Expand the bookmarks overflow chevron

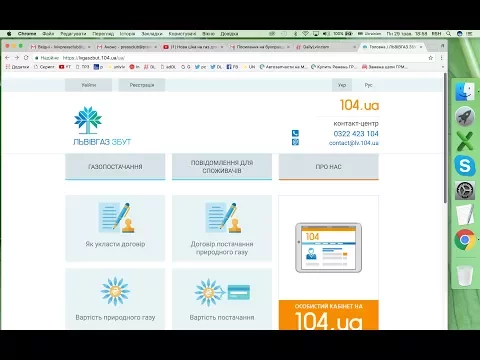[443, 67]
